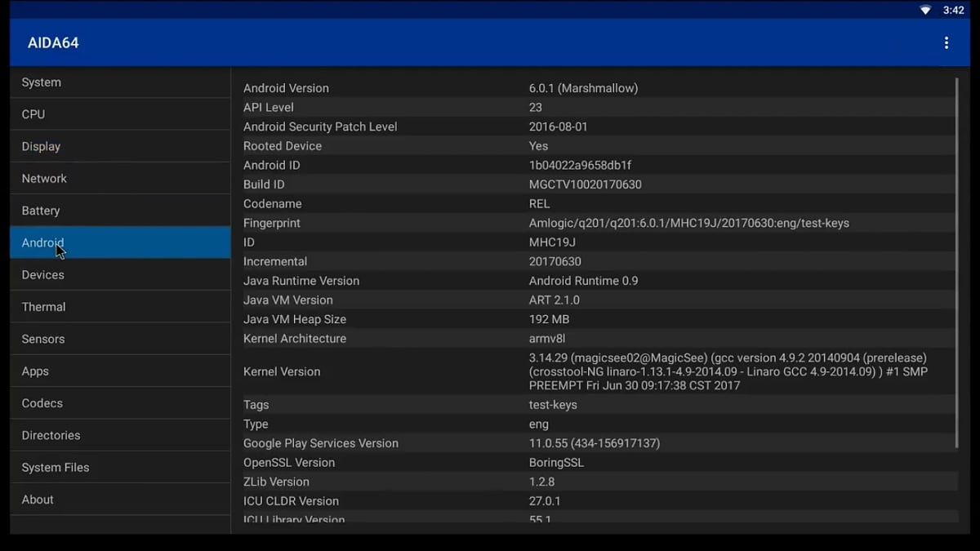The width and height of the screenshot is (980, 551).
Task: Click the ID value MHC19J
Action: pyautogui.click(x=552, y=242)
